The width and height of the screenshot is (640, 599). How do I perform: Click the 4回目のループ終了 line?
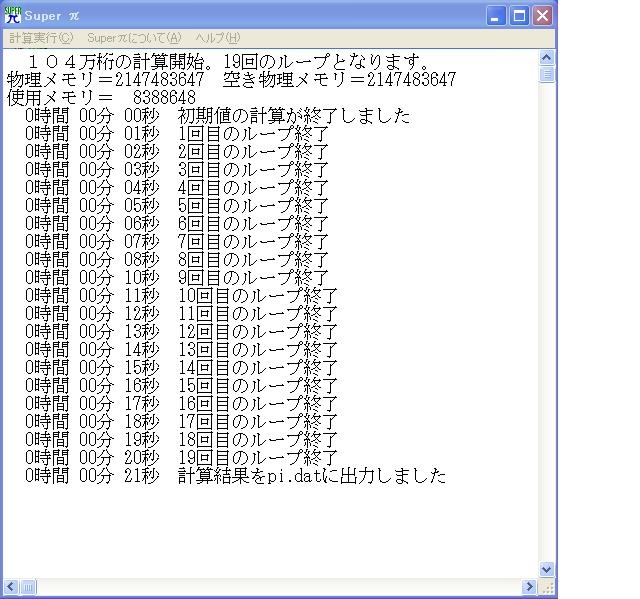click(x=177, y=188)
